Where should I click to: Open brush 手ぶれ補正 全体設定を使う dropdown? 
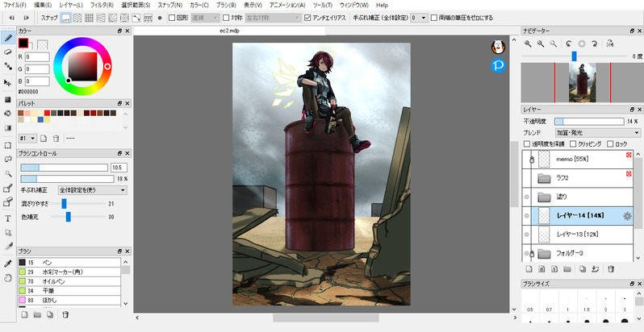[92, 190]
